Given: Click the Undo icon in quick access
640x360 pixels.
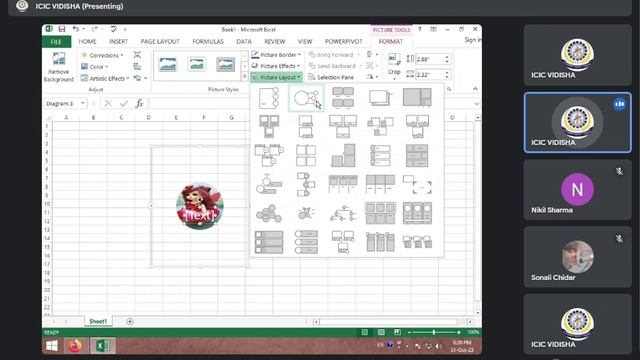Looking at the screenshot, I should coord(76,29).
